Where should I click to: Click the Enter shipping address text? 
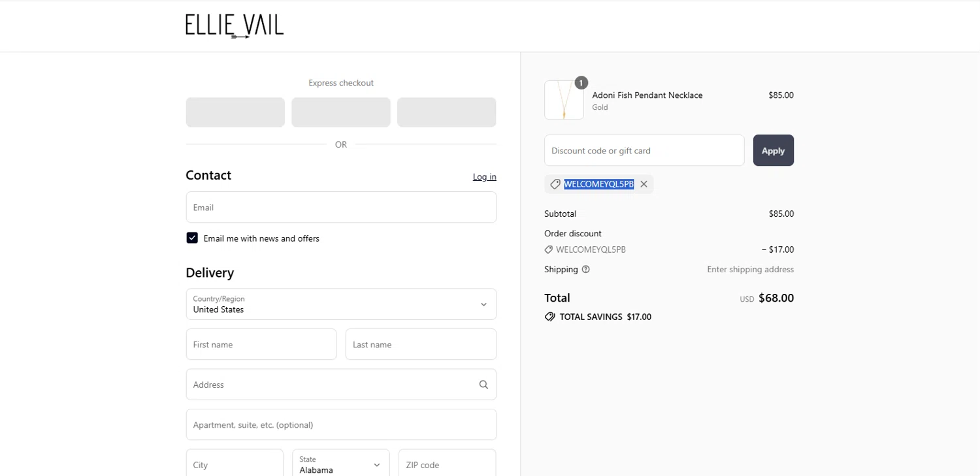[x=751, y=270]
